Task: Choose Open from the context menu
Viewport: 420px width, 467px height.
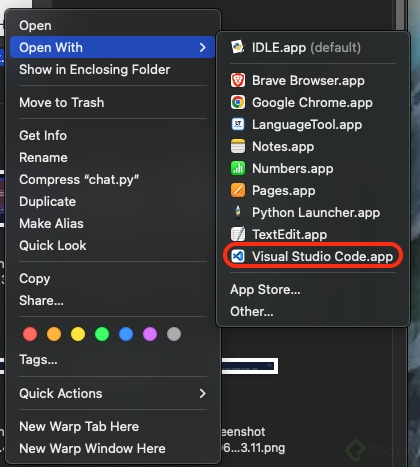Action: 113,25
